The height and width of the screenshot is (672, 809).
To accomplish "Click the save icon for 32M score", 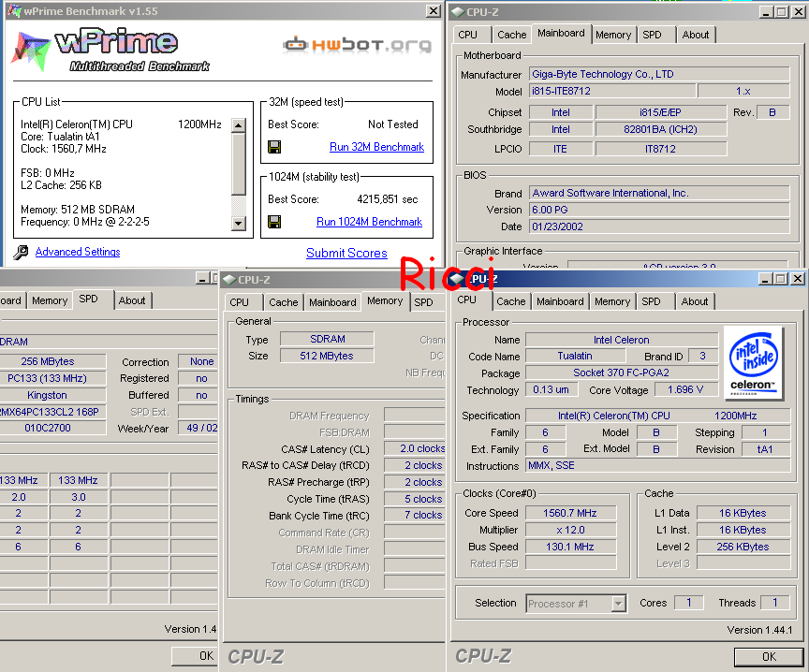I will (274, 147).
